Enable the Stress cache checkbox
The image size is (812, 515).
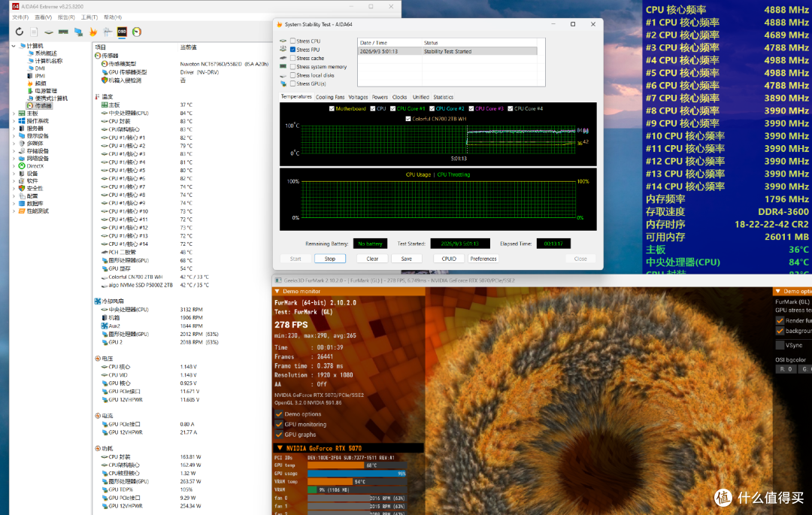[x=292, y=58]
